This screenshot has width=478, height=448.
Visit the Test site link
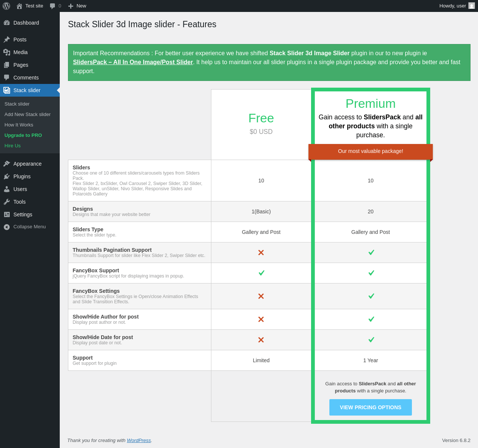pyautogui.click(x=30, y=6)
